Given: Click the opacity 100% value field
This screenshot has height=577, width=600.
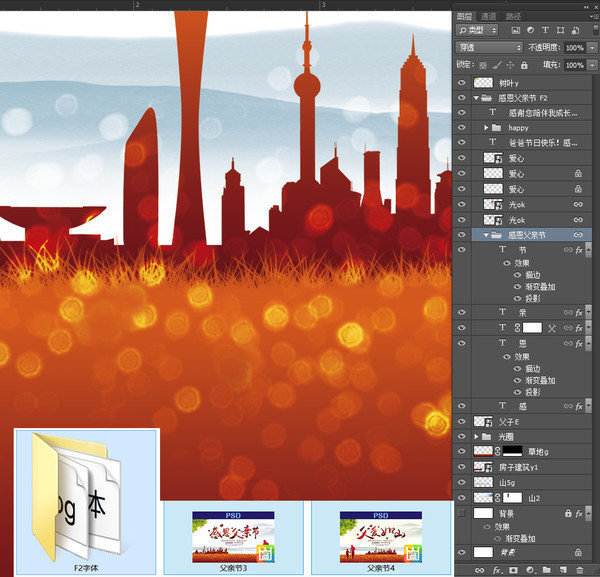Looking at the screenshot, I should click(x=575, y=48).
